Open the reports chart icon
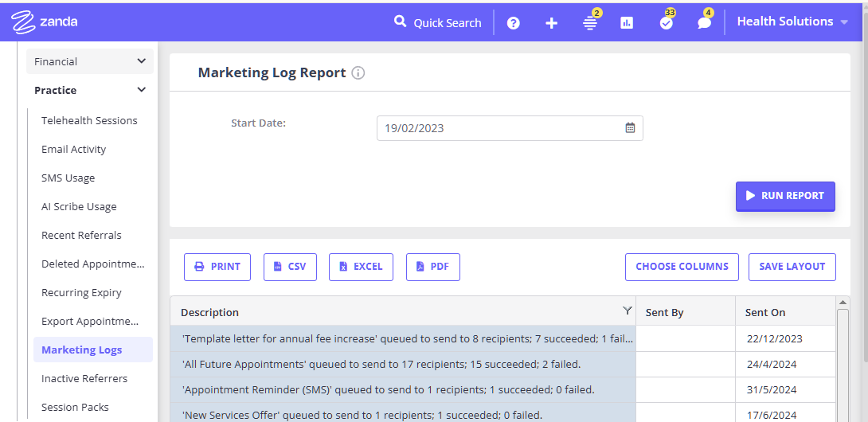 click(627, 23)
